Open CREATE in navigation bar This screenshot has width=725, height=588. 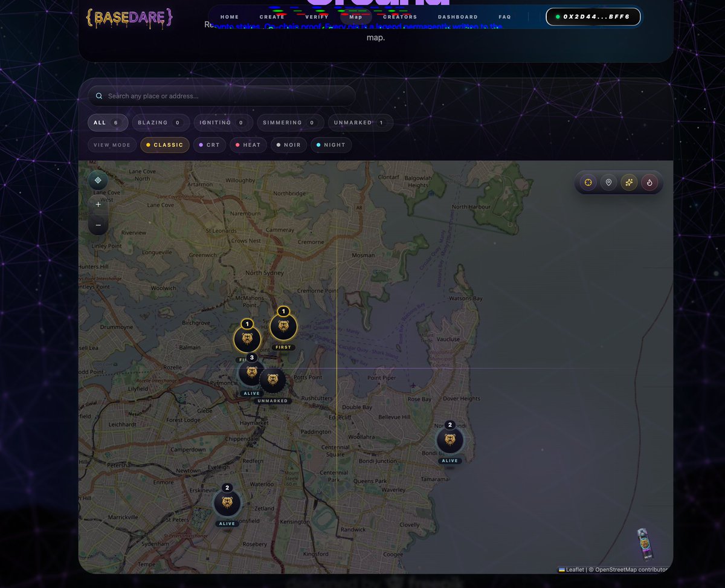coord(272,17)
